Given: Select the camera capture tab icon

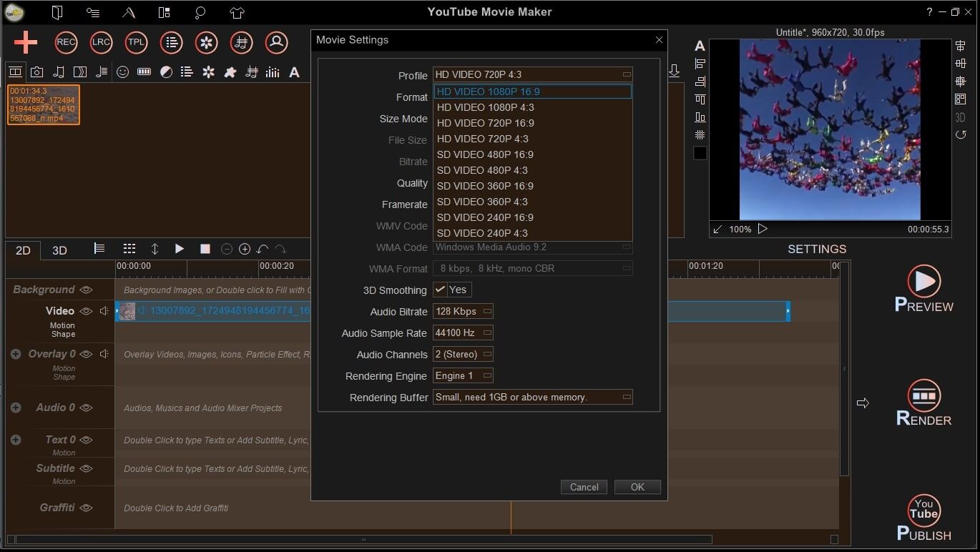Looking at the screenshot, I should click(x=36, y=72).
